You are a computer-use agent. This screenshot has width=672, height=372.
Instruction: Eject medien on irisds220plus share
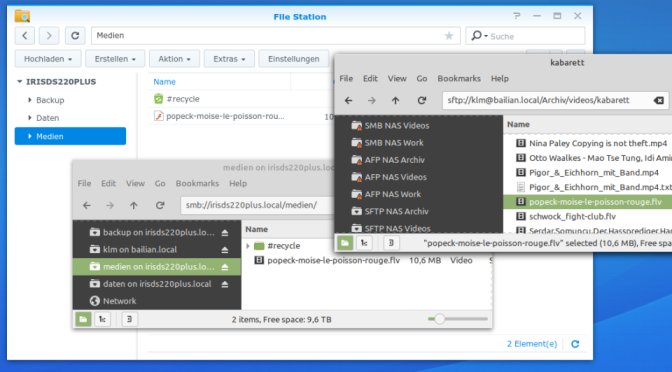pos(225,267)
